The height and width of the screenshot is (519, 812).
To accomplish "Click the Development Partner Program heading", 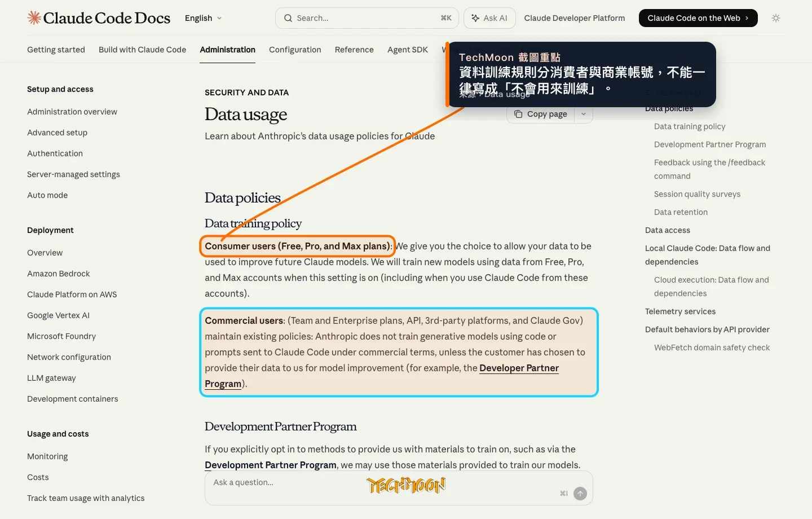I will coord(280,426).
